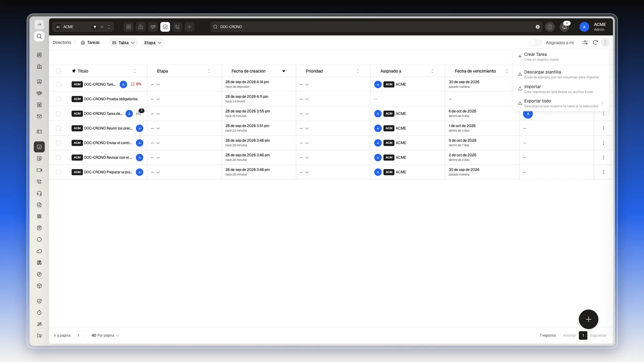Click the refresh table icon
This screenshot has width=644, height=362.
click(595, 43)
